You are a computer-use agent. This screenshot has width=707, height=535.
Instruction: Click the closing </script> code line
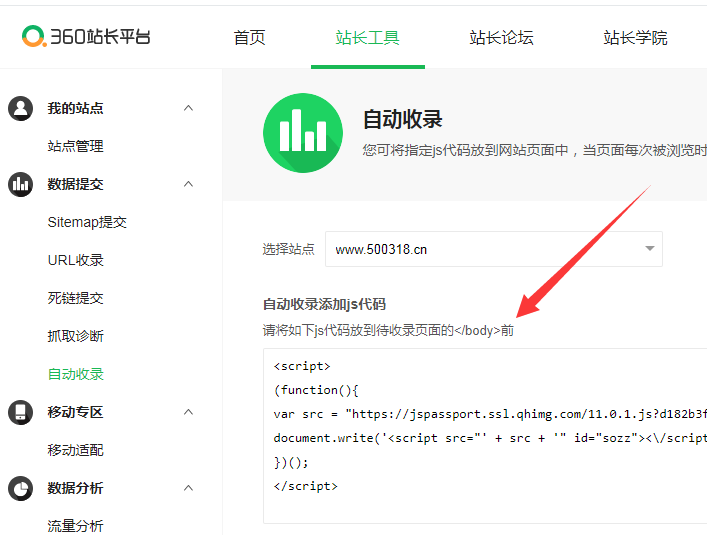pos(306,486)
